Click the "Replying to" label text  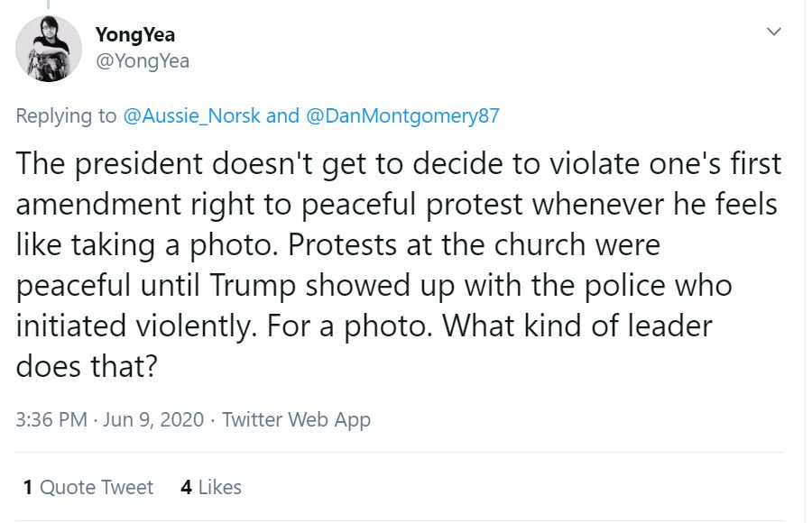67,115
